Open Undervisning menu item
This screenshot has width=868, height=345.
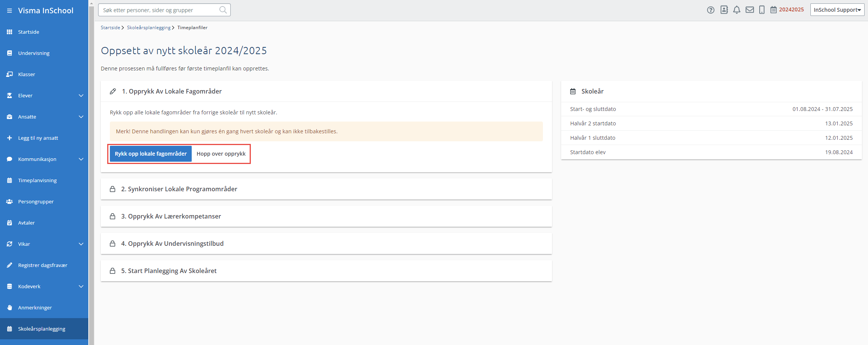44,53
